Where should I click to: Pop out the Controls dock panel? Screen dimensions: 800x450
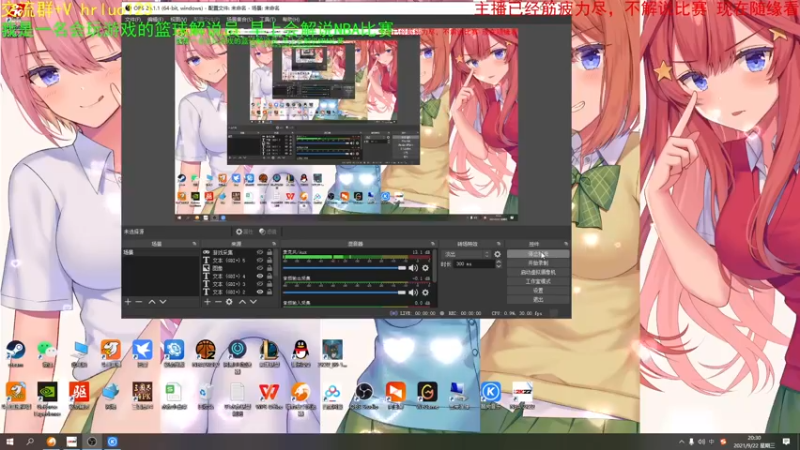[566, 244]
